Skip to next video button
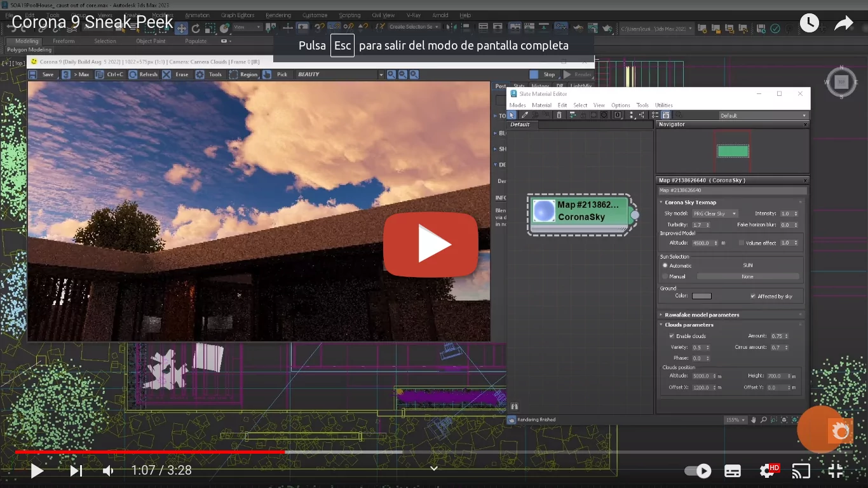This screenshot has width=868, height=488. (76, 471)
